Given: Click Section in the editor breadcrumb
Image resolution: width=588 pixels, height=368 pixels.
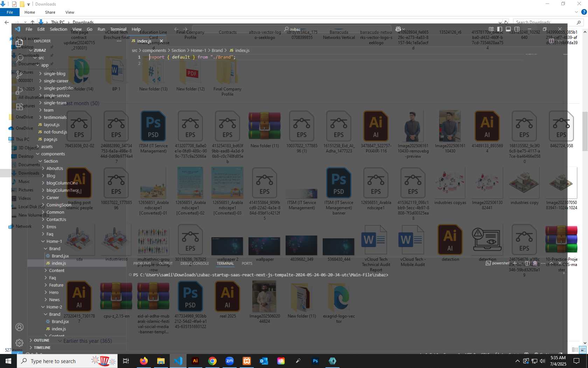Looking at the screenshot, I should pyautogui.click(x=178, y=50).
